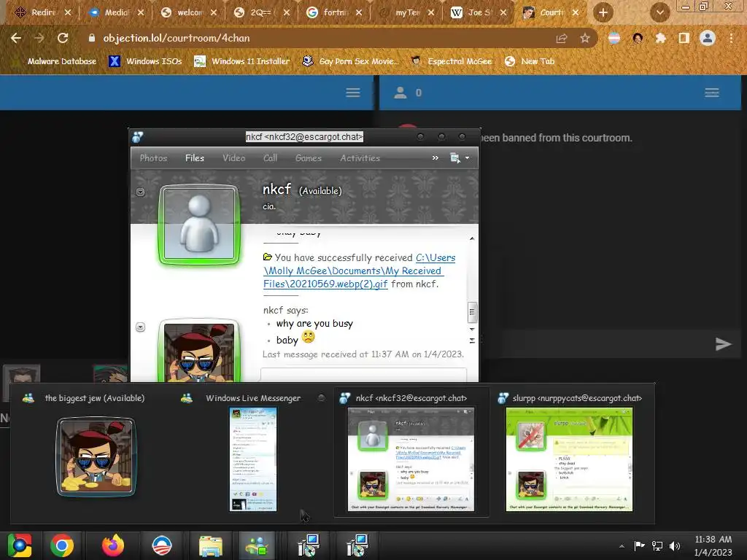Click nkcf's default display picture

click(x=199, y=224)
